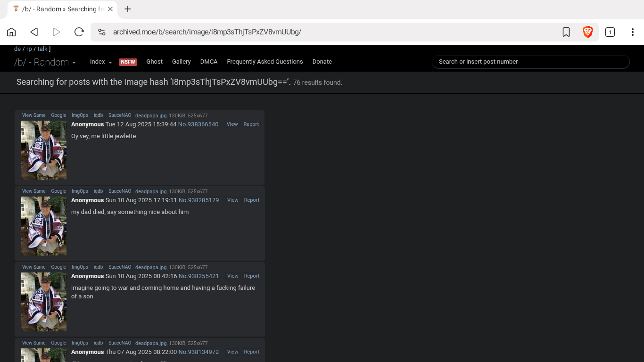The width and height of the screenshot is (644, 362).
Task: Search Google for image in post No.938366540
Action: click(x=58, y=115)
